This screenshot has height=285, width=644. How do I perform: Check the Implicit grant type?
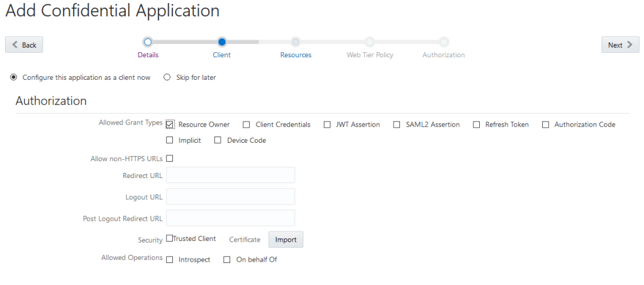(x=170, y=140)
